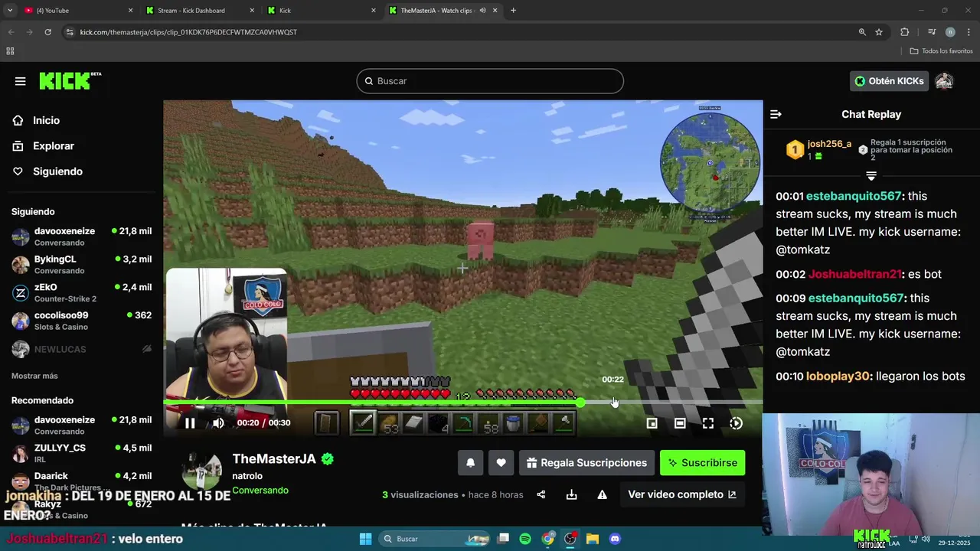
Task: Click Regala Suscripciones button
Action: pos(587,462)
